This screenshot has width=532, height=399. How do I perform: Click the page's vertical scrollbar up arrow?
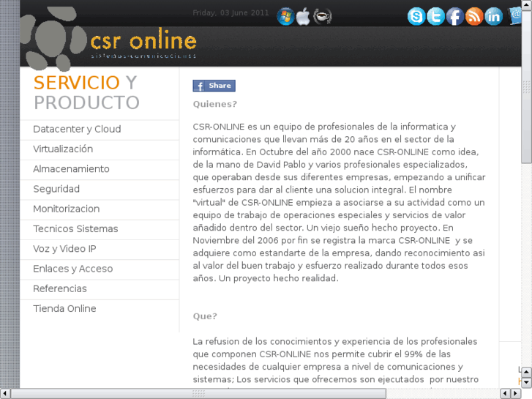(527, 4)
